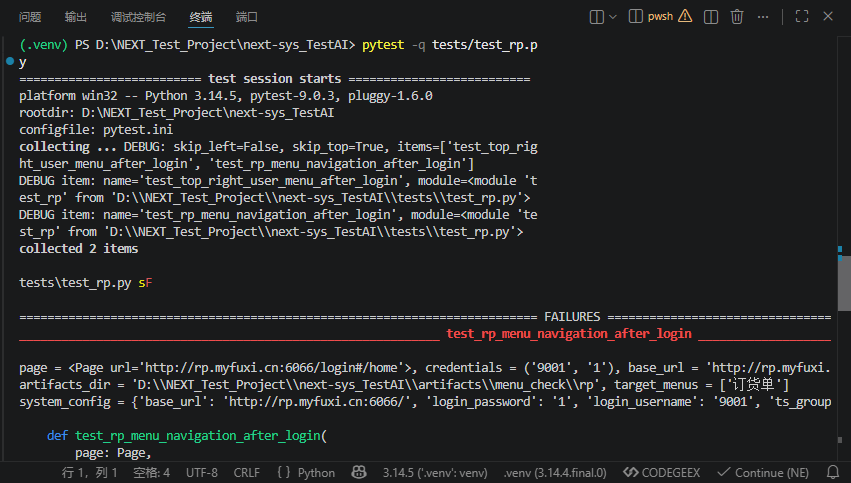The height and width of the screenshot is (483, 851).
Task: Click the test_rp_menu_navigation_after_login failure header
Action: tap(569, 333)
